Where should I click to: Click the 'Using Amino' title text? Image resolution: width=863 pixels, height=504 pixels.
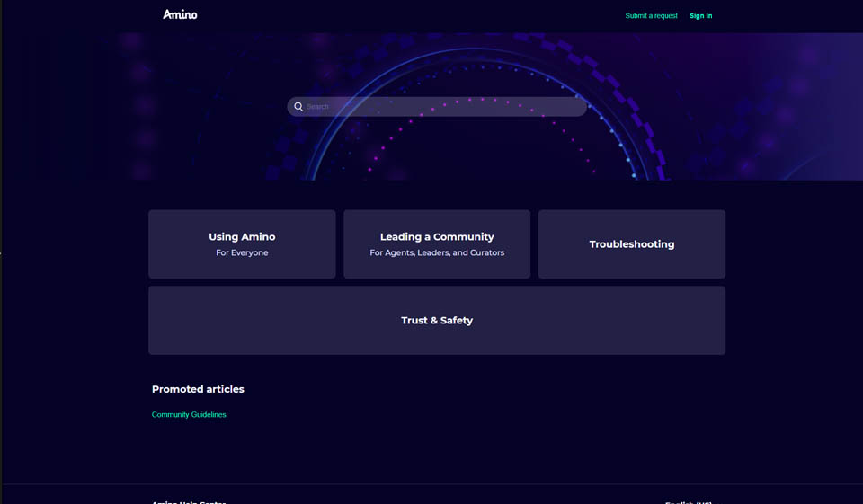tap(242, 237)
